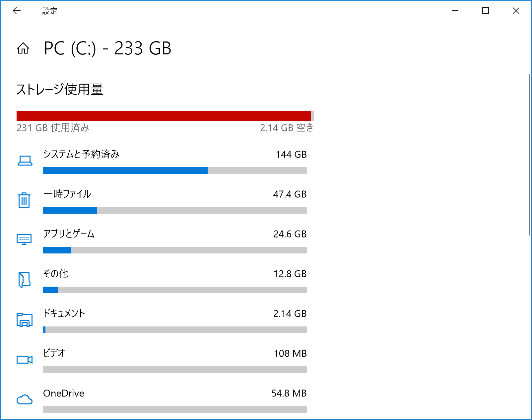Click the システムと予約済み laptop icon

click(x=24, y=160)
